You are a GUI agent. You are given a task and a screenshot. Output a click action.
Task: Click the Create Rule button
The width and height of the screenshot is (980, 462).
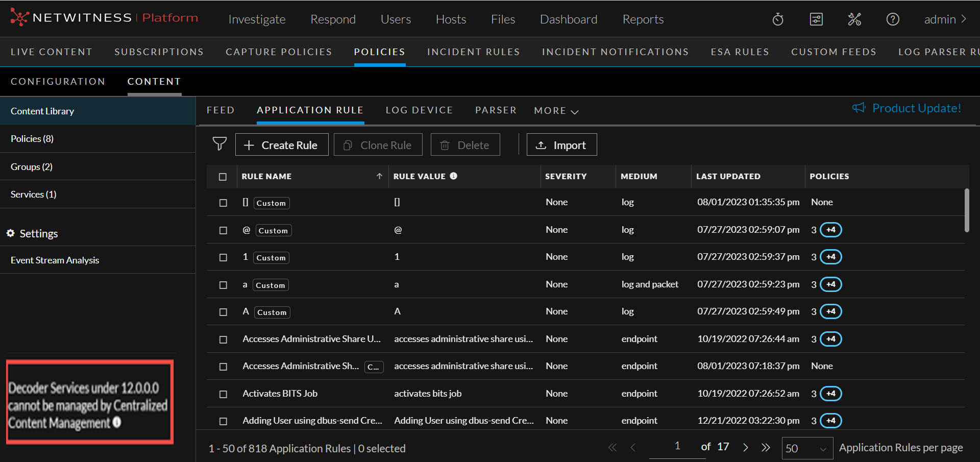pyautogui.click(x=281, y=145)
